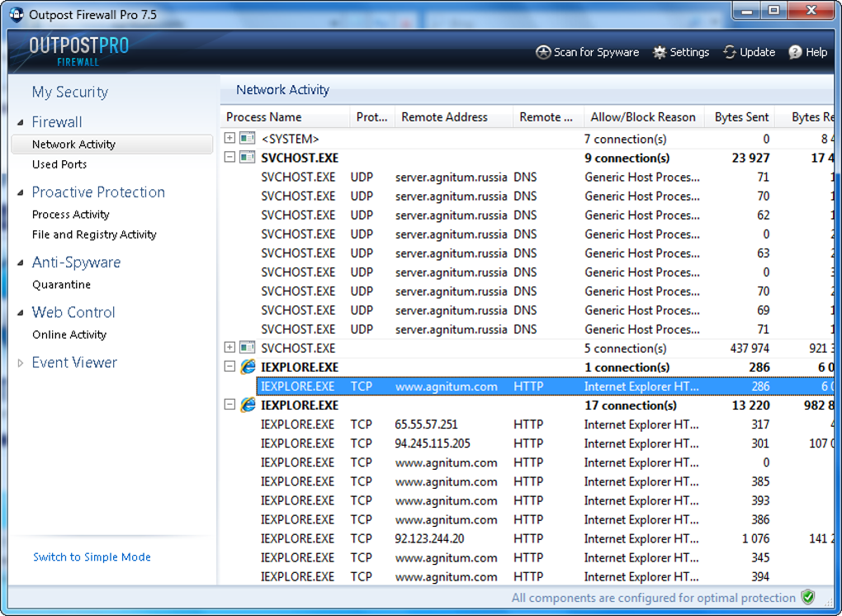
Task: Click the '437 974' bytes sent value
Action: [x=750, y=348]
